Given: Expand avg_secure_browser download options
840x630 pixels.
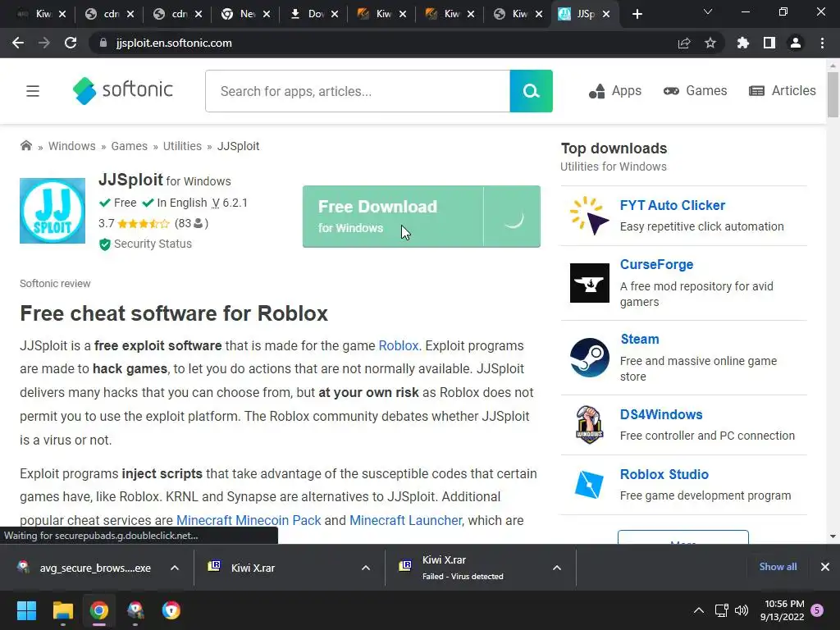Looking at the screenshot, I should click(175, 568).
